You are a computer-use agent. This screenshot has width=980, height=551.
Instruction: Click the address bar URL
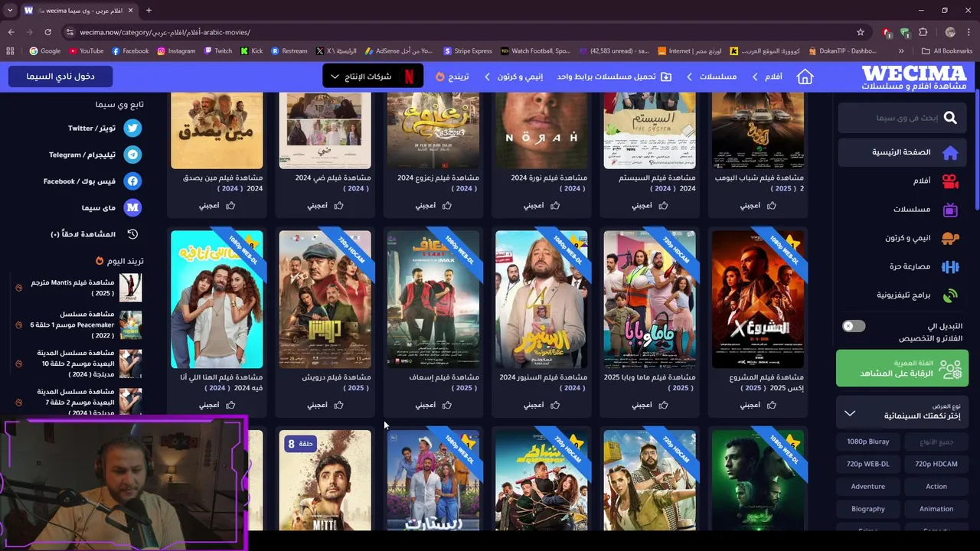(165, 32)
